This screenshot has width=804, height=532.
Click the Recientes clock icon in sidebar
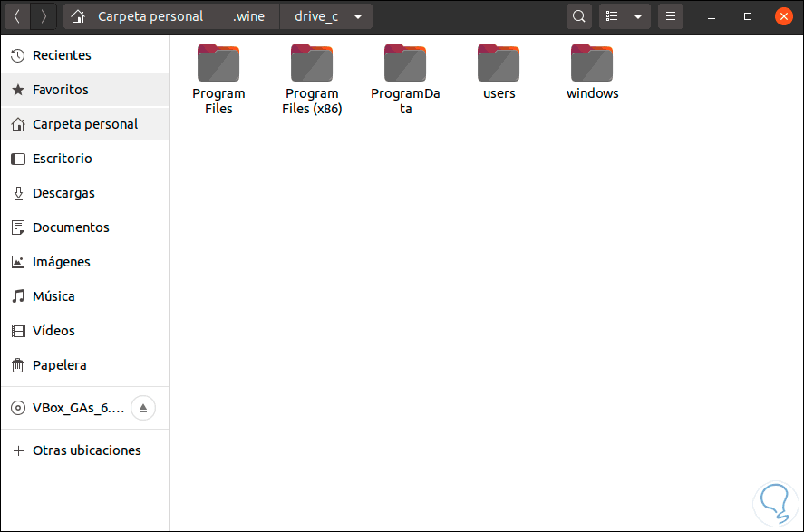pos(18,55)
